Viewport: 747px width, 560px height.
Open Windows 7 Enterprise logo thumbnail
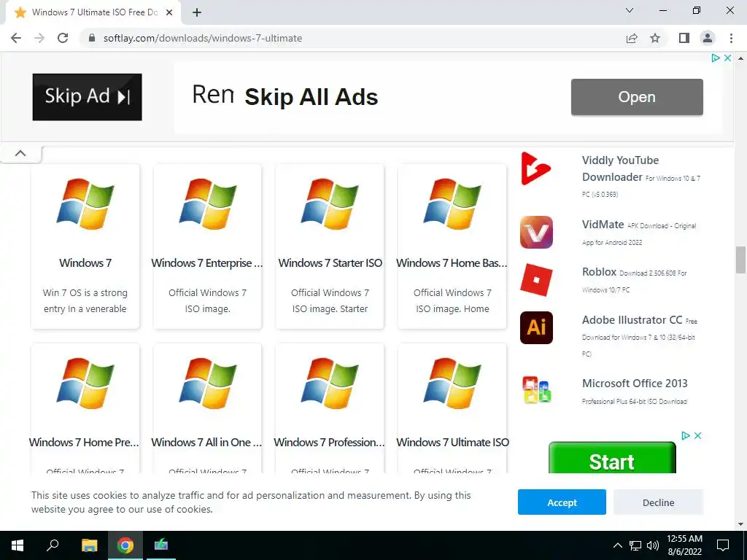coord(208,204)
